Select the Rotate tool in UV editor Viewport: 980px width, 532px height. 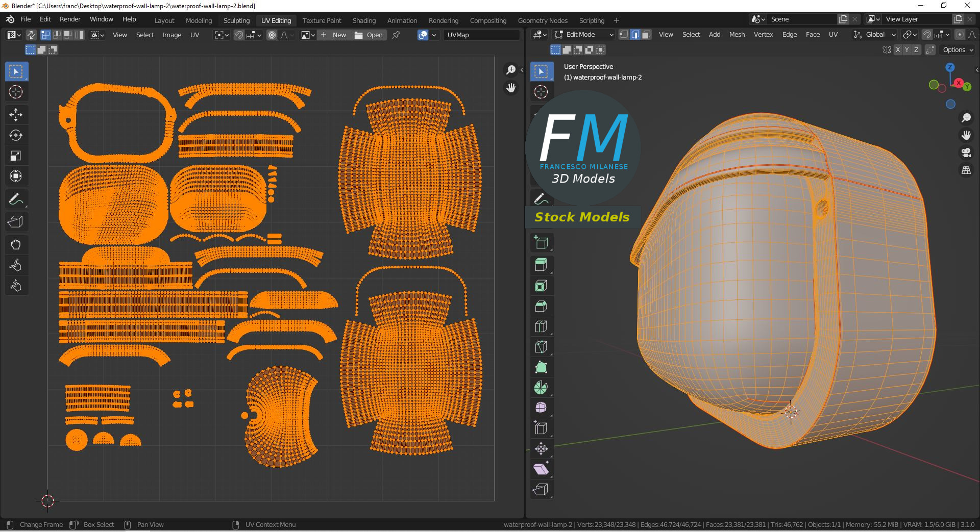[16, 135]
